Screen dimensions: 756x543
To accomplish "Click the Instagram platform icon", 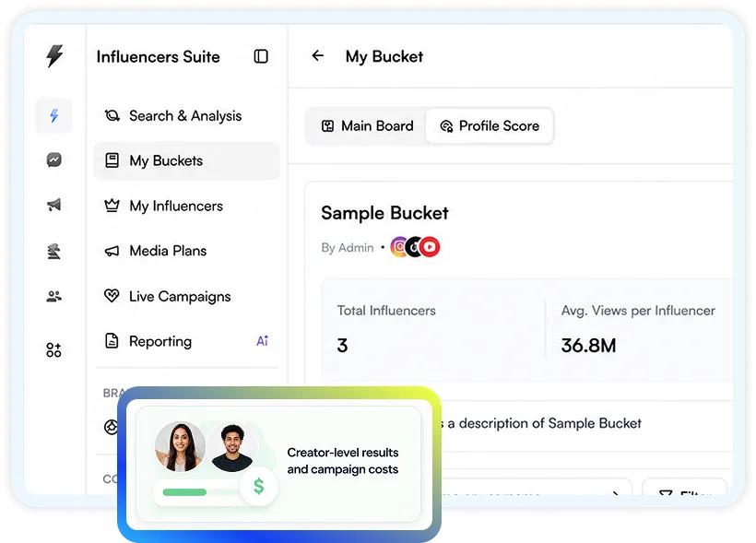I will [399, 247].
